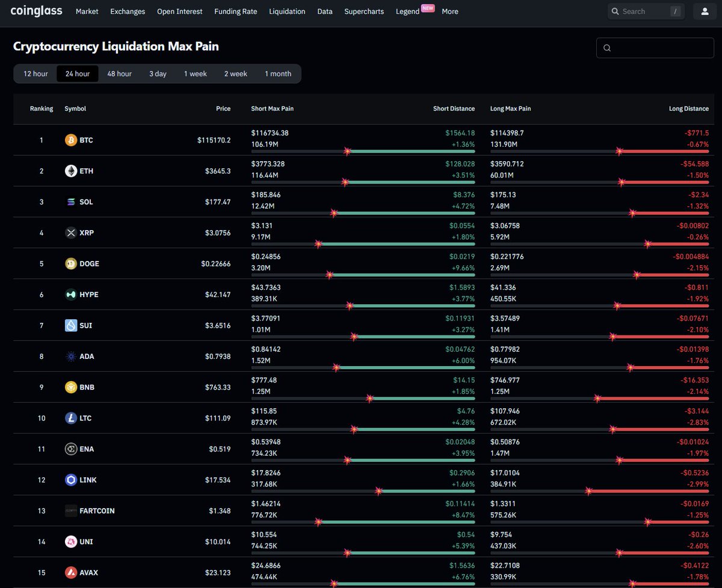722x588 pixels.
Task: Click the BNB coin icon
Action: pos(71,387)
